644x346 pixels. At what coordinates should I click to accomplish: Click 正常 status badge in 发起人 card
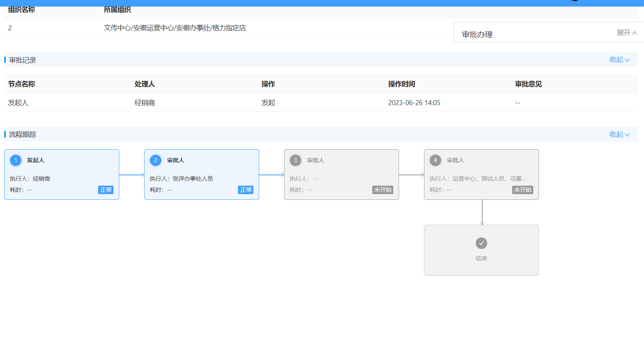point(106,190)
